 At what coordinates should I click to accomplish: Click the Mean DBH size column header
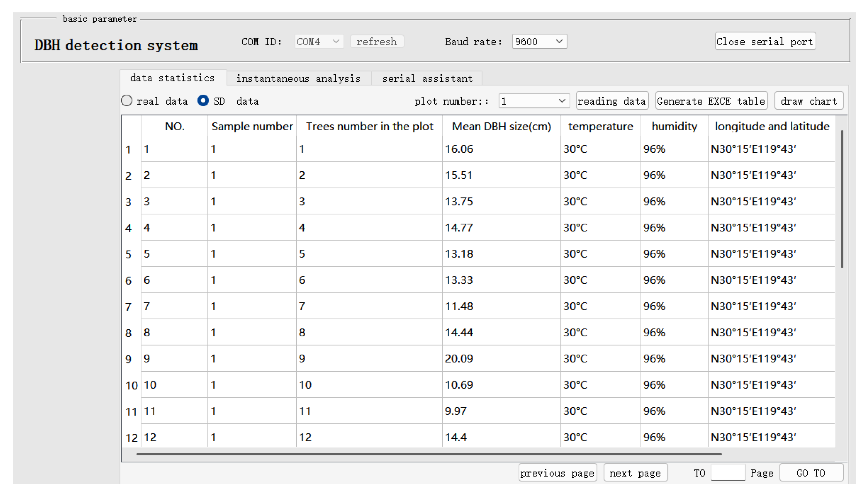coord(501,127)
